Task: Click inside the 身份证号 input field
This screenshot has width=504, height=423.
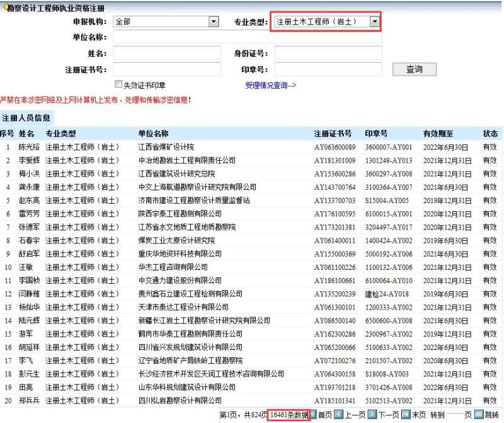Action: click(328, 54)
